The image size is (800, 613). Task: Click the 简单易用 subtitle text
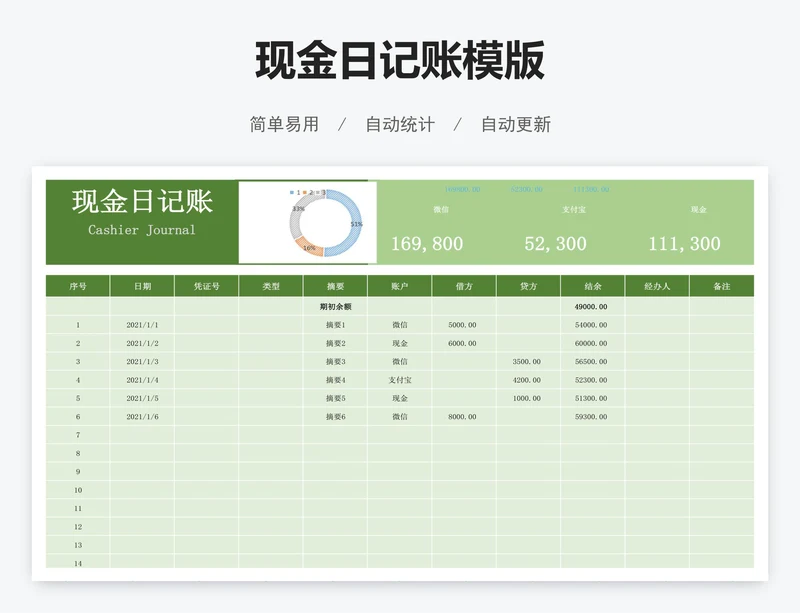[284, 124]
